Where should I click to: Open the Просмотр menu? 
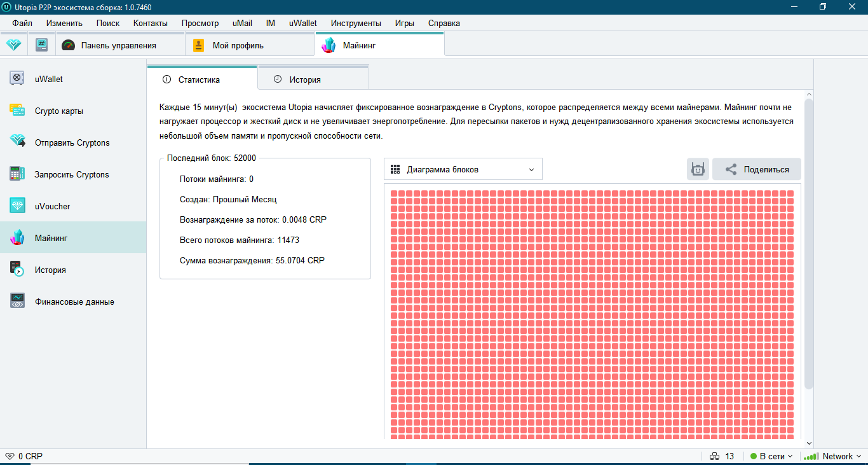[x=200, y=23]
